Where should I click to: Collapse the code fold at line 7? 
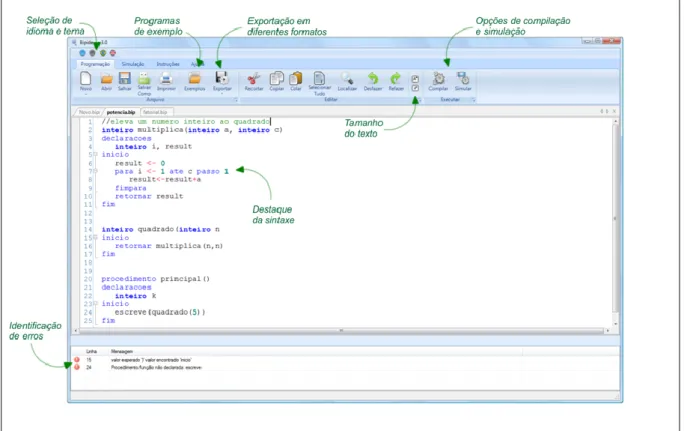pos(96,171)
